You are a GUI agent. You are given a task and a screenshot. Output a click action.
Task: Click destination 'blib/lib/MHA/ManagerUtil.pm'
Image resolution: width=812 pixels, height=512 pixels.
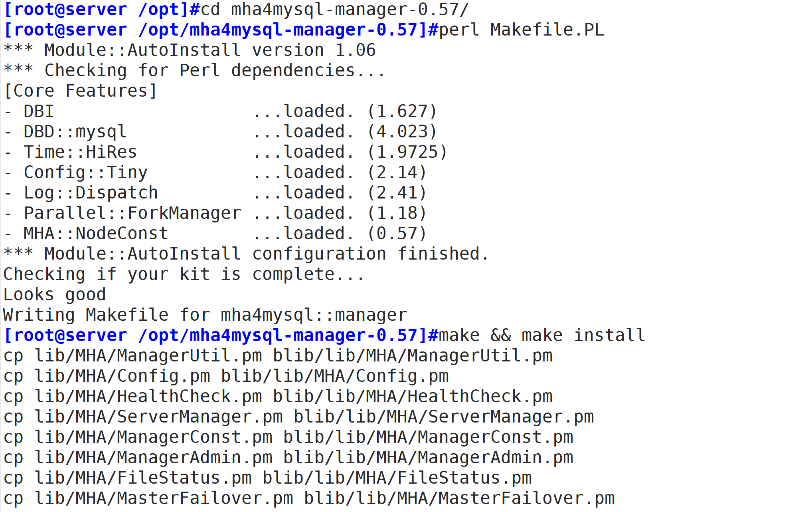tap(413, 356)
